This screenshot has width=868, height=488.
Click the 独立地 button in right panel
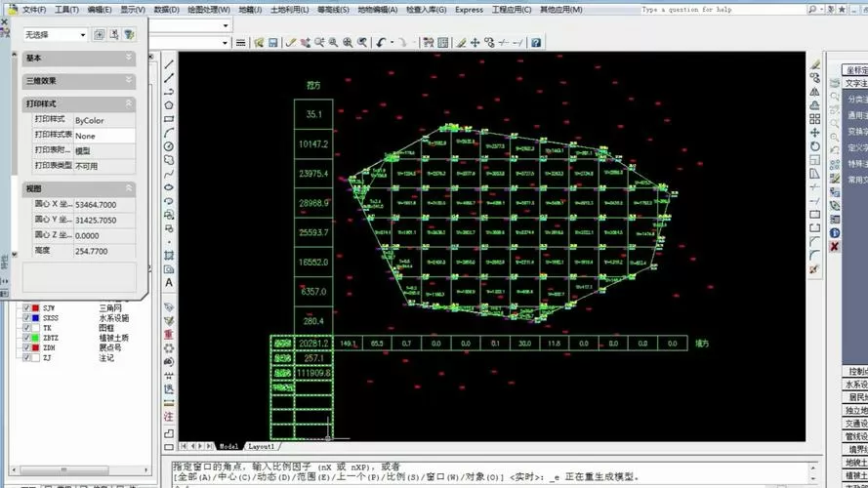point(856,410)
